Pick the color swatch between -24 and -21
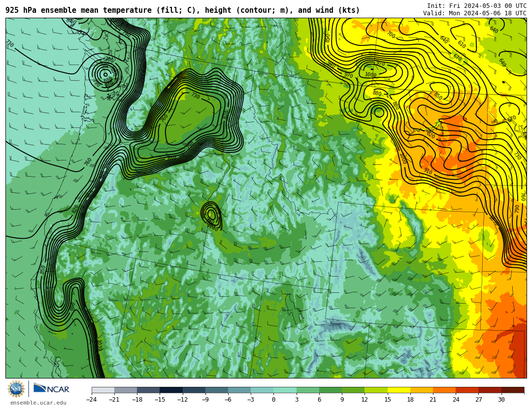This screenshot has width=532, height=409. pyautogui.click(x=103, y=390)
